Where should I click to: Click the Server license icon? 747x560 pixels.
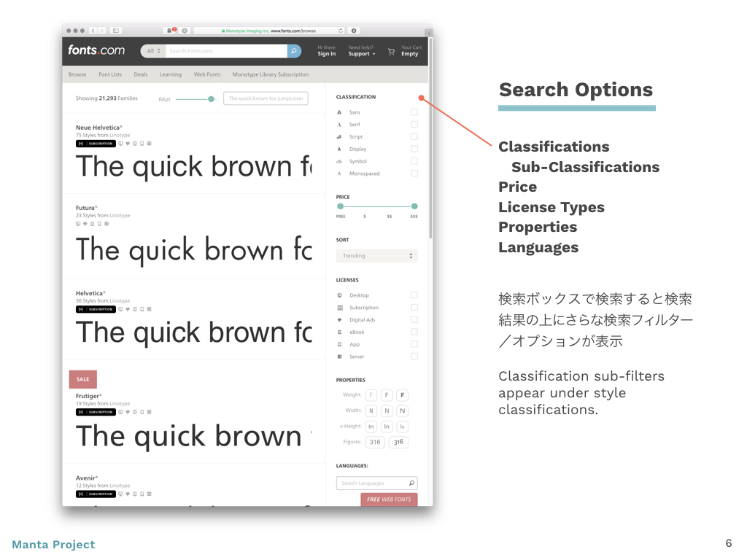(340, 357)
